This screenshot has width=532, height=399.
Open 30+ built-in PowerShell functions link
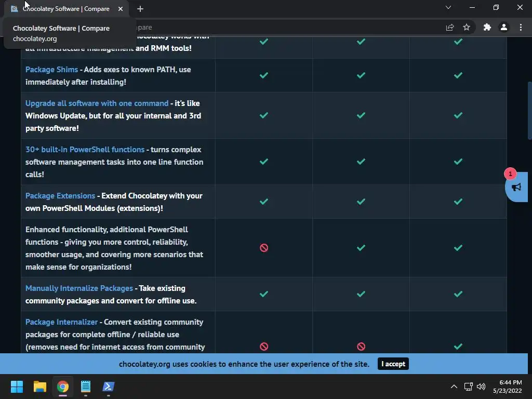coord(85,150)
